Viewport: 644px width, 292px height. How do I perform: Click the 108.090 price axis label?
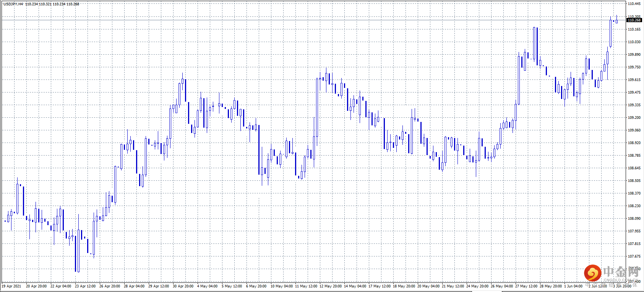tap(634, 219)
